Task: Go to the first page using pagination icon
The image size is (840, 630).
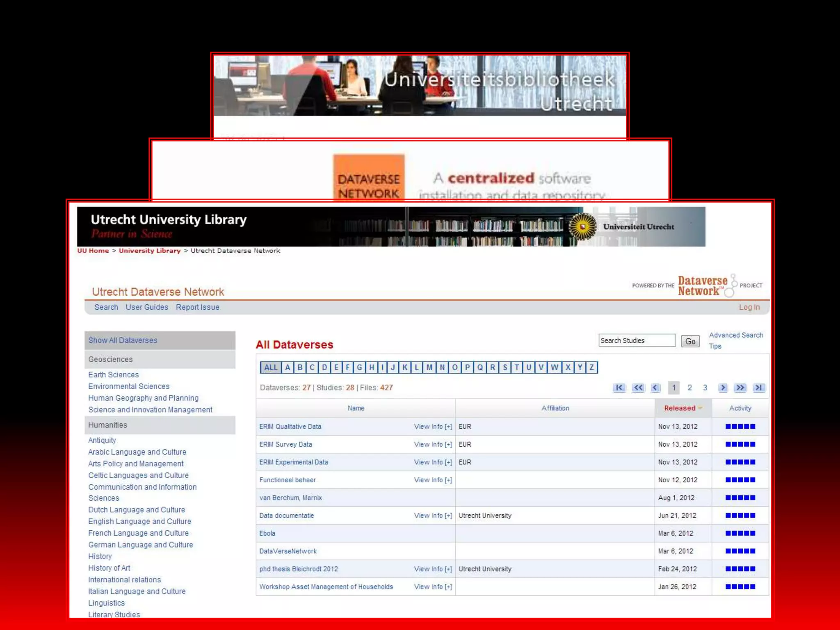Action: click(x=619, y=388)
